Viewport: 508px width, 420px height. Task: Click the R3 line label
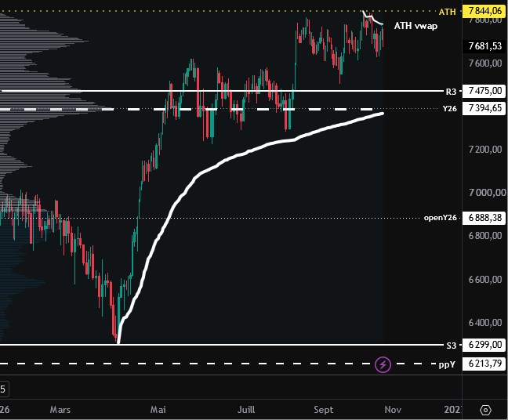pyautogui.click(x=451, y=92)
